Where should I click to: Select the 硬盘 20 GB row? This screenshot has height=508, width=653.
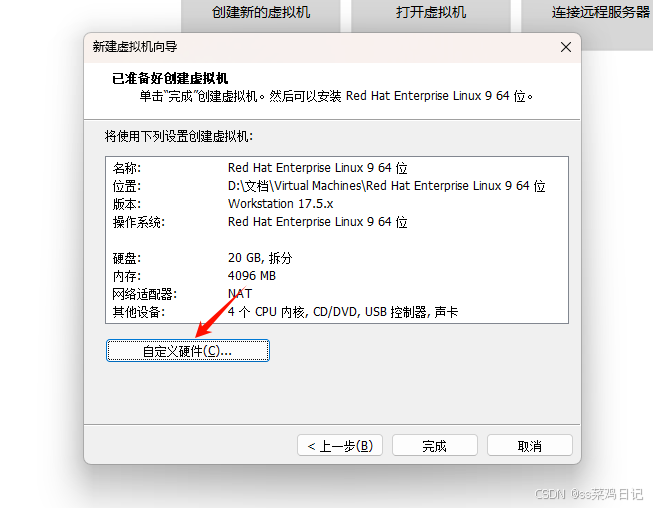(336, 258)
